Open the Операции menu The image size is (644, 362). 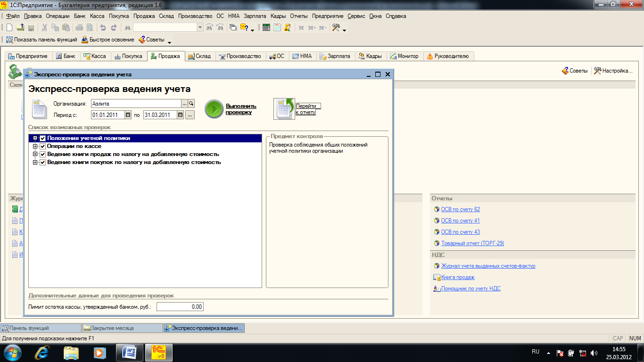tap(58, 16)
